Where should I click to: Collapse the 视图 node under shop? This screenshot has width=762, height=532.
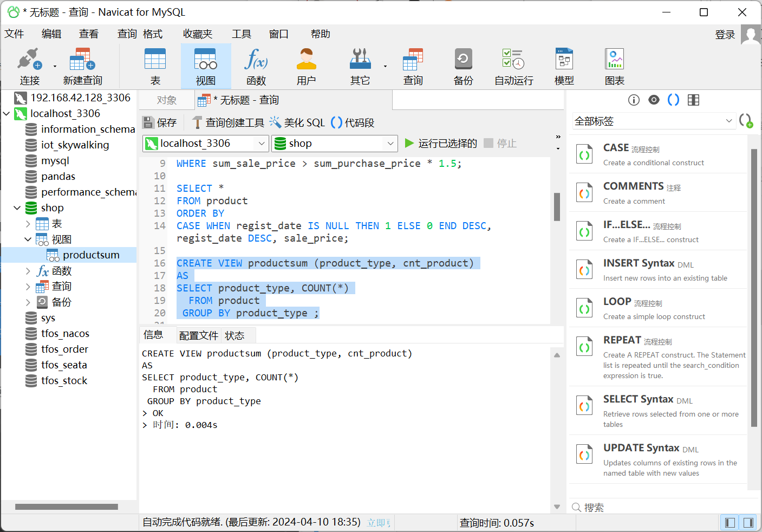28,239
